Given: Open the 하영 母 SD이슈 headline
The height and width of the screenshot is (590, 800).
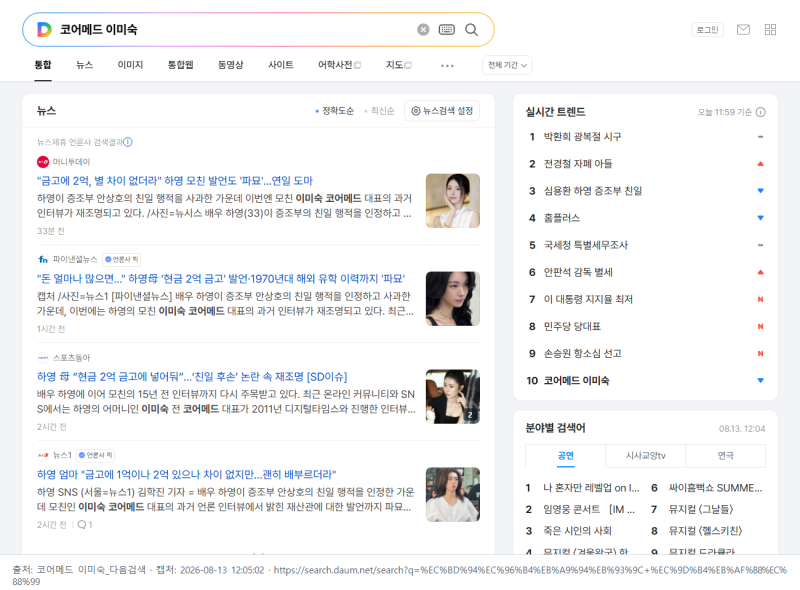Looking at the screenshot, I should (192, 377).
